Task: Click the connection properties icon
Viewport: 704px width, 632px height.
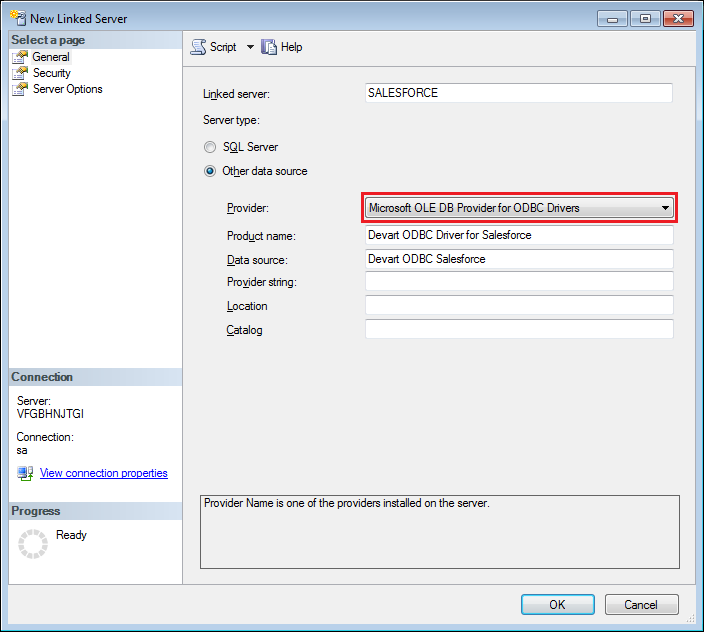Action: pos(25,473)
